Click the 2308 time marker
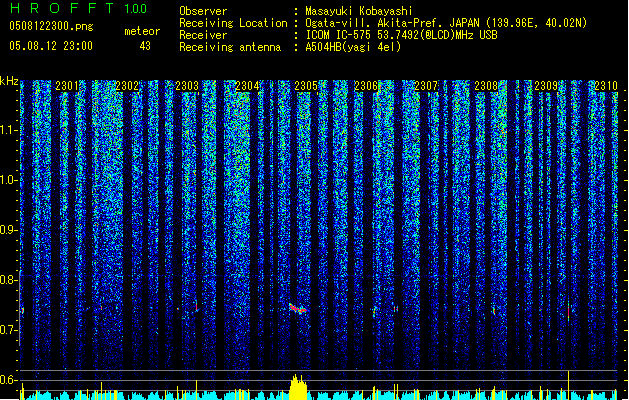Screen dimensions: 629x400 [x=486, y=86]
